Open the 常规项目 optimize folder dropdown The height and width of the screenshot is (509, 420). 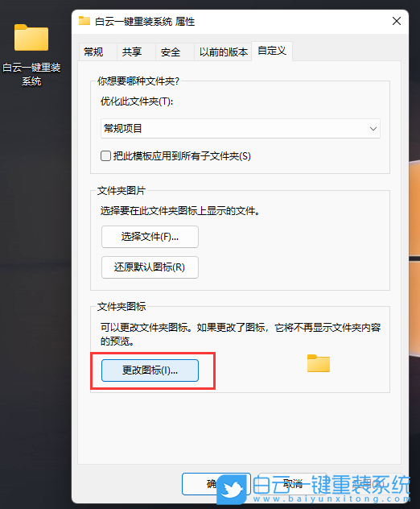(241, 129)
